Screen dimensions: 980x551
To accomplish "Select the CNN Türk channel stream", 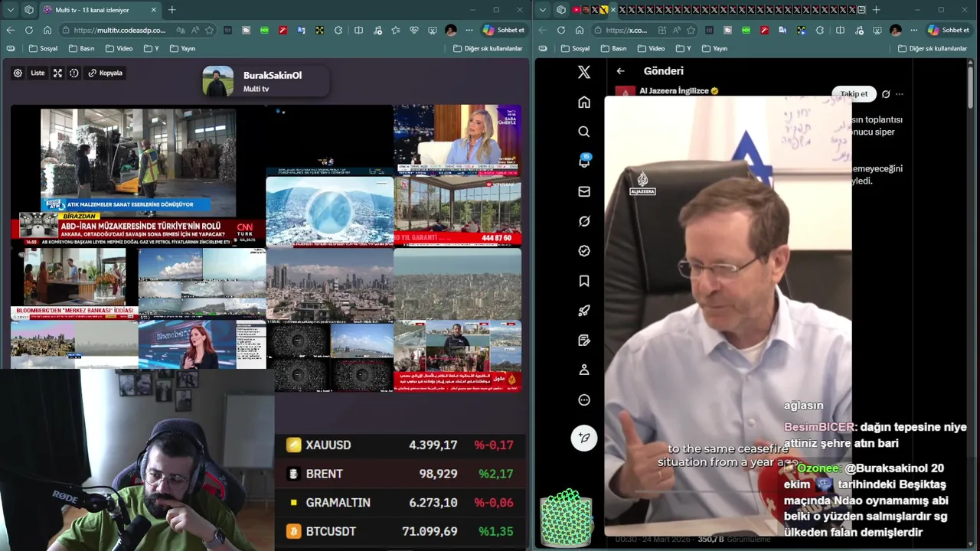I will coord(138,176).
